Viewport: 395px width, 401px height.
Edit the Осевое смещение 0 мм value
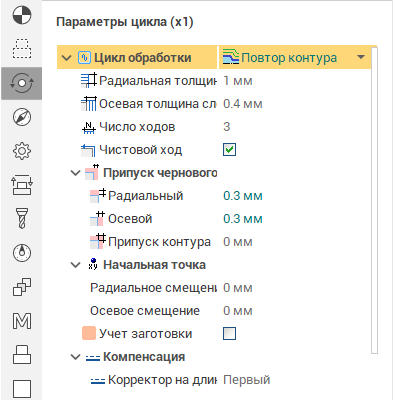tap(238, 311)
